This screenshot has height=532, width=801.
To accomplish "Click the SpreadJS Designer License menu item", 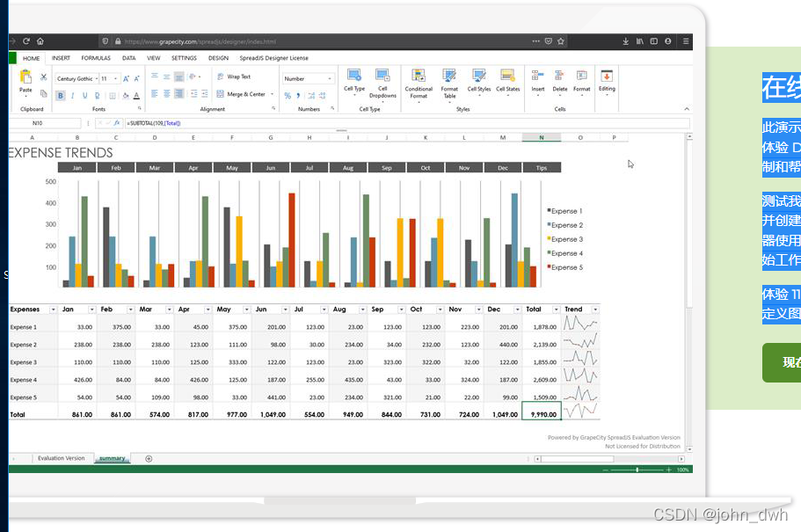I will (273, 58).
